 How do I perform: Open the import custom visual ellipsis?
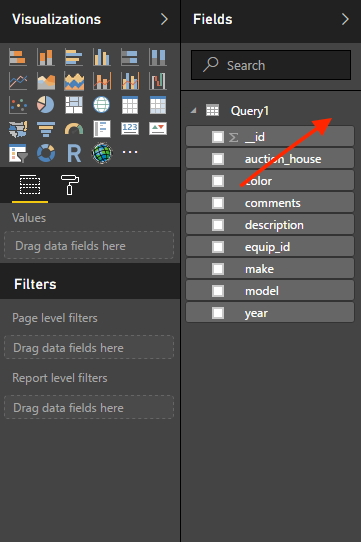130,152
